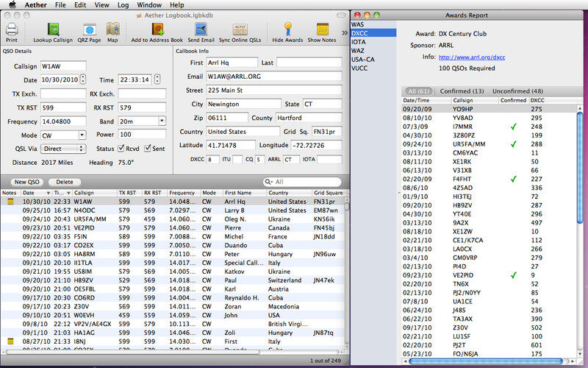
Task: Toggle the Sent status checkbox
Action: 148,148
